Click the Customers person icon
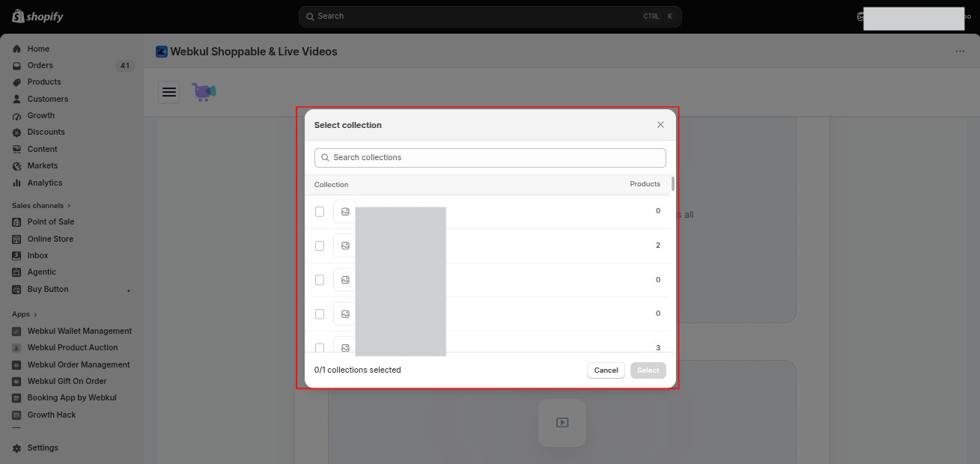Viewport: 980px width, 464px height. click(17, 99)
